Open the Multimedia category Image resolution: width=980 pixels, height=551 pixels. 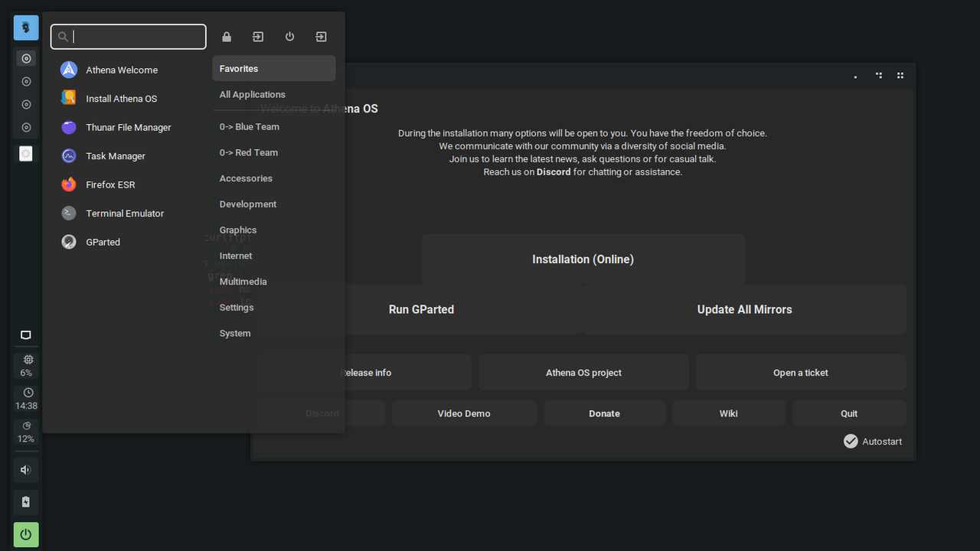pos(274,282)
